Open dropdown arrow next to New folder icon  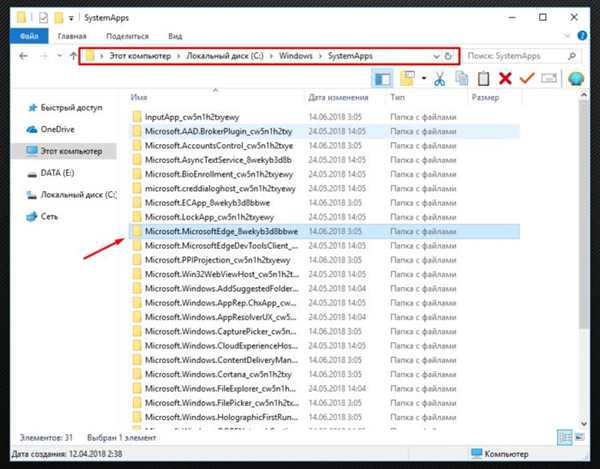click(x=424, y=78)
